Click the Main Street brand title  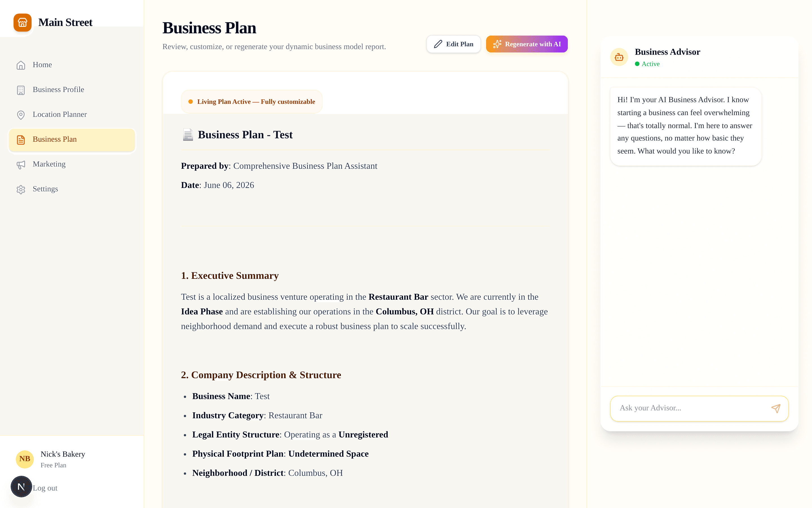coord(65,23)
